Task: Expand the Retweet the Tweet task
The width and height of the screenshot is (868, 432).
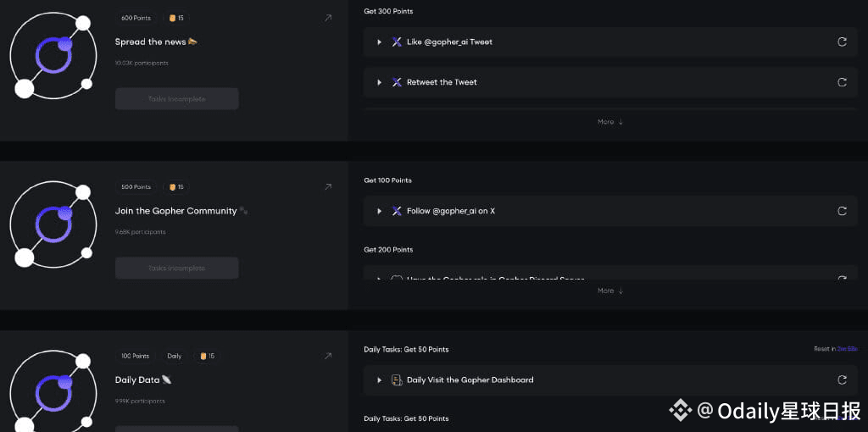Action: pyautogui.click(x=379, y=82)
